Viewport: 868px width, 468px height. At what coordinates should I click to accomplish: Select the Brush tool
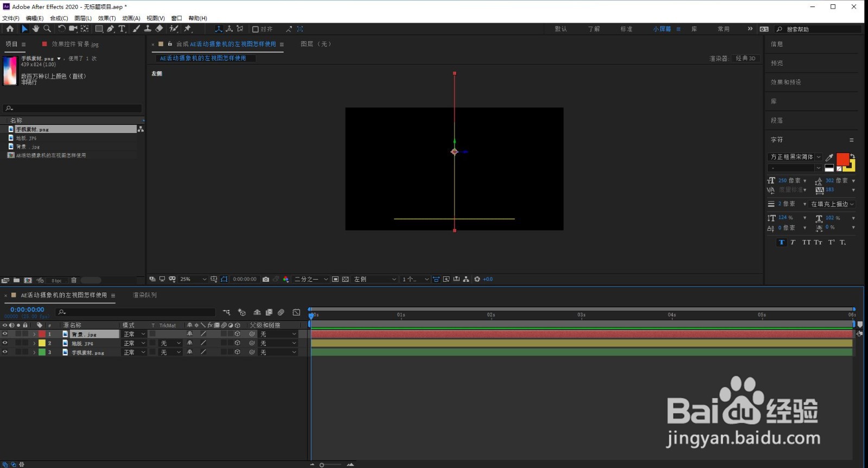pyautogui.click(x=136, y=29)
